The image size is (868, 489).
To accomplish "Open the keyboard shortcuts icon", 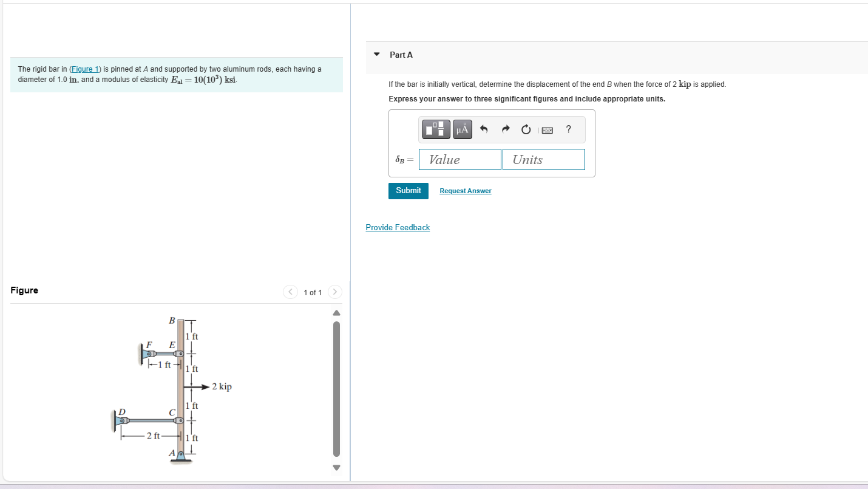I will click(547, 129).
